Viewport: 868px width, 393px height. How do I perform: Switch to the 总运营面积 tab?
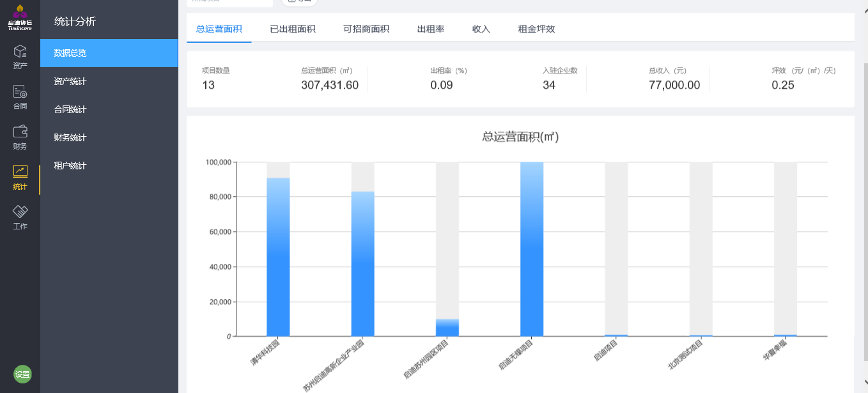[x=219, y=29]
